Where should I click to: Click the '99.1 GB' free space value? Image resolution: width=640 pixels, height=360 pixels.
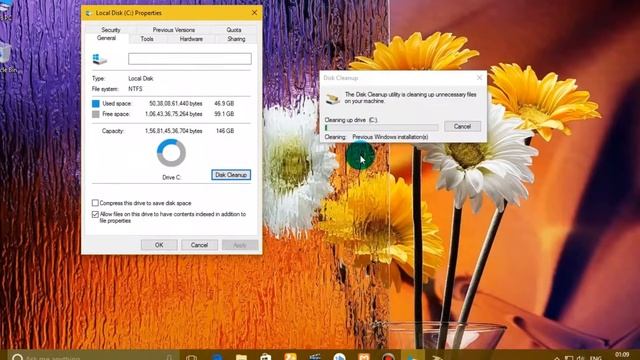pos(224,114)
